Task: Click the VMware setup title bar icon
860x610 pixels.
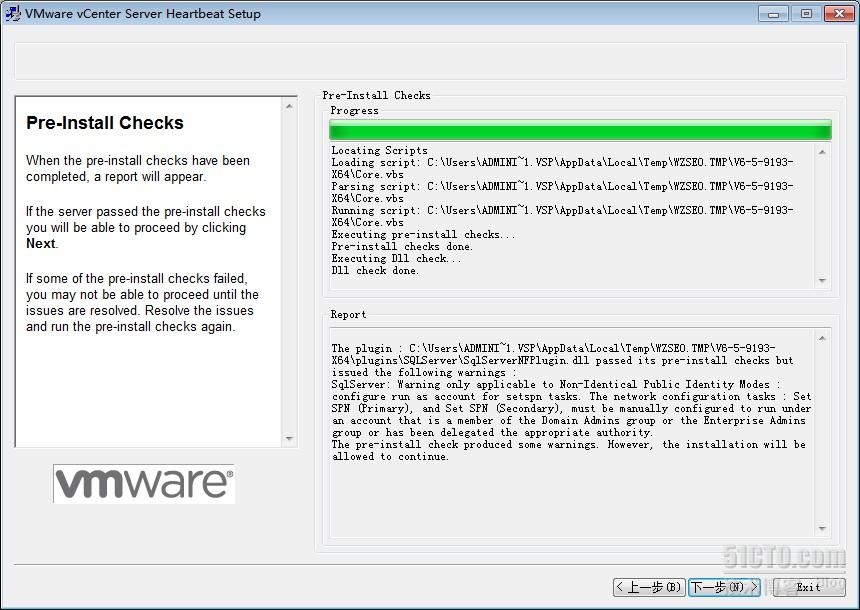Action: coord(13,13)
